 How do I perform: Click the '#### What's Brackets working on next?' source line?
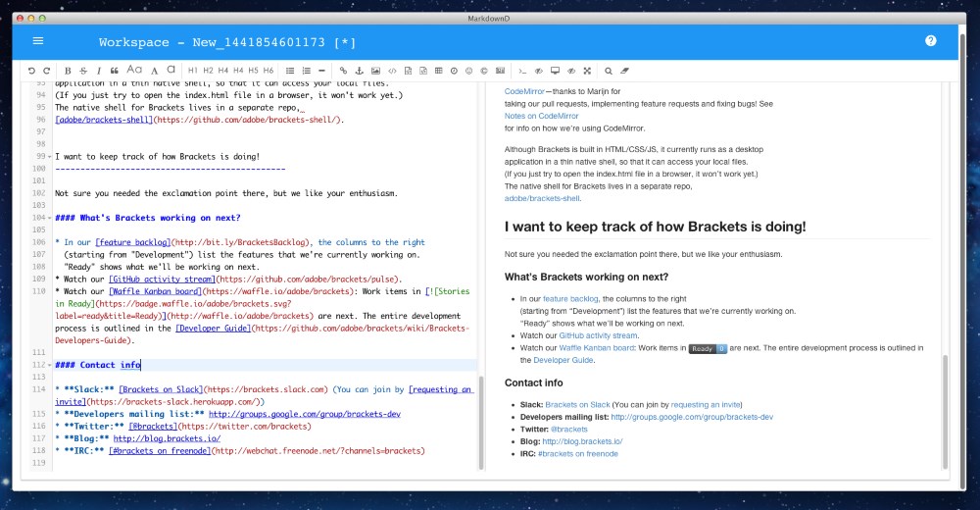148,218
